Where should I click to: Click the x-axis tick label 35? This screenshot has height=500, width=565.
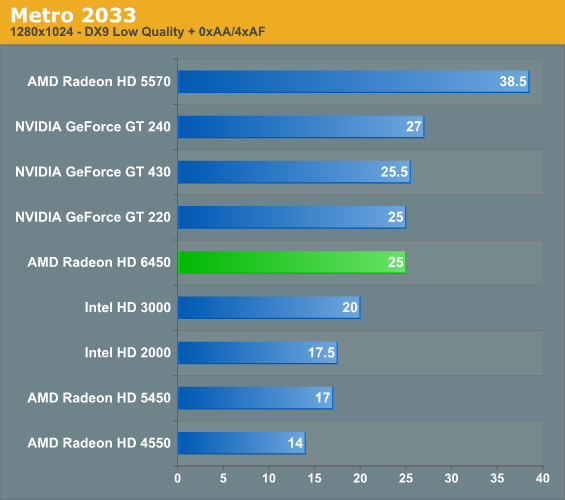coord(497,478)
